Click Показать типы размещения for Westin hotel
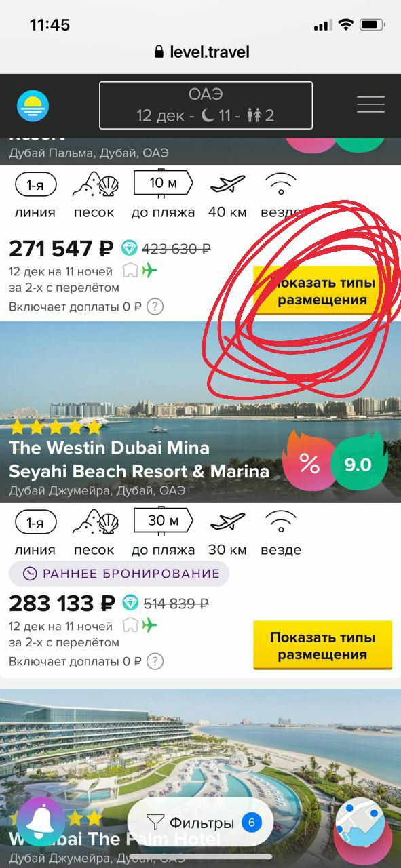 (322, 646)
